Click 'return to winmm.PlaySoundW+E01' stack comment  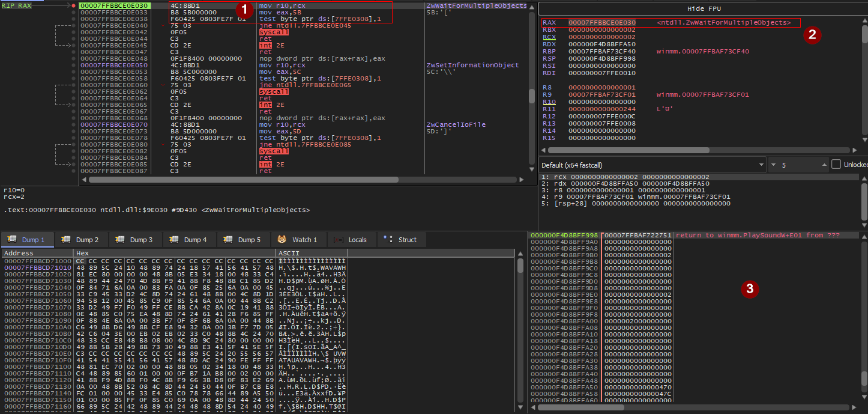coord(758,235)
